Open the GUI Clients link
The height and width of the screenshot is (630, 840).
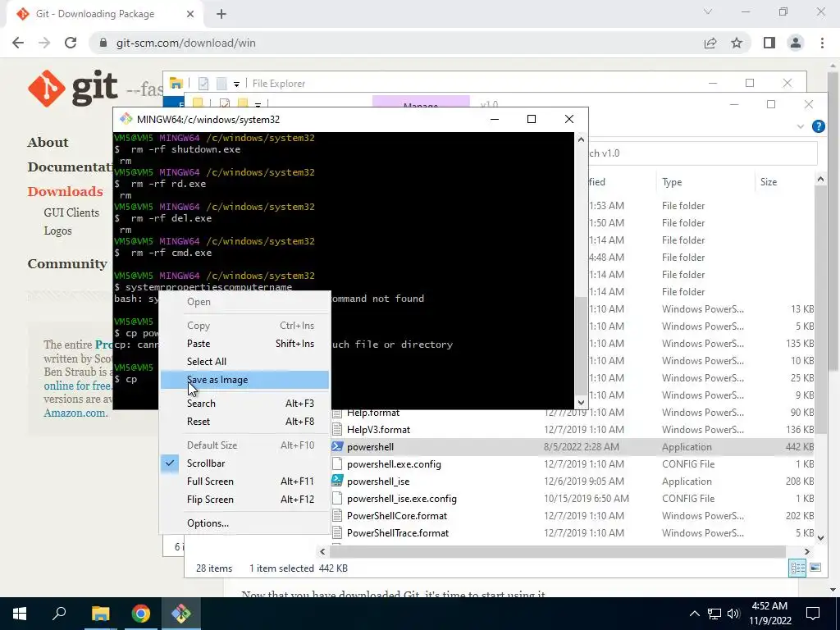[71, 212]
